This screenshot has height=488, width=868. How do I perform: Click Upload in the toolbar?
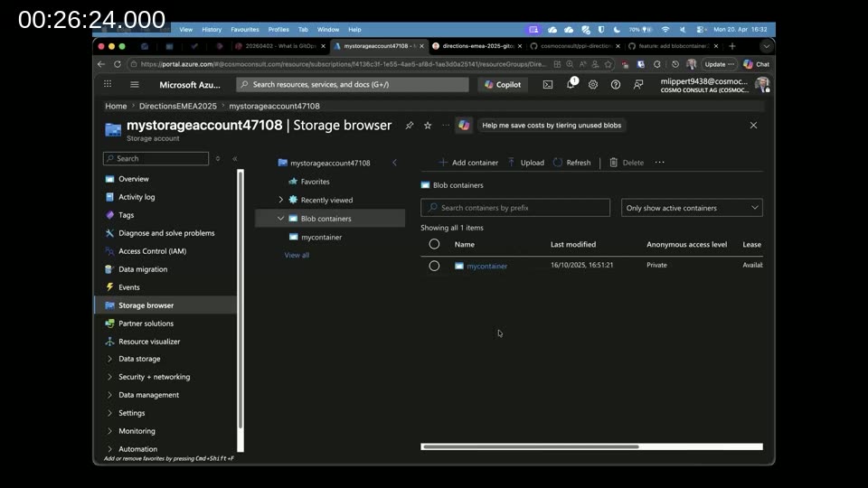(526, 163)
